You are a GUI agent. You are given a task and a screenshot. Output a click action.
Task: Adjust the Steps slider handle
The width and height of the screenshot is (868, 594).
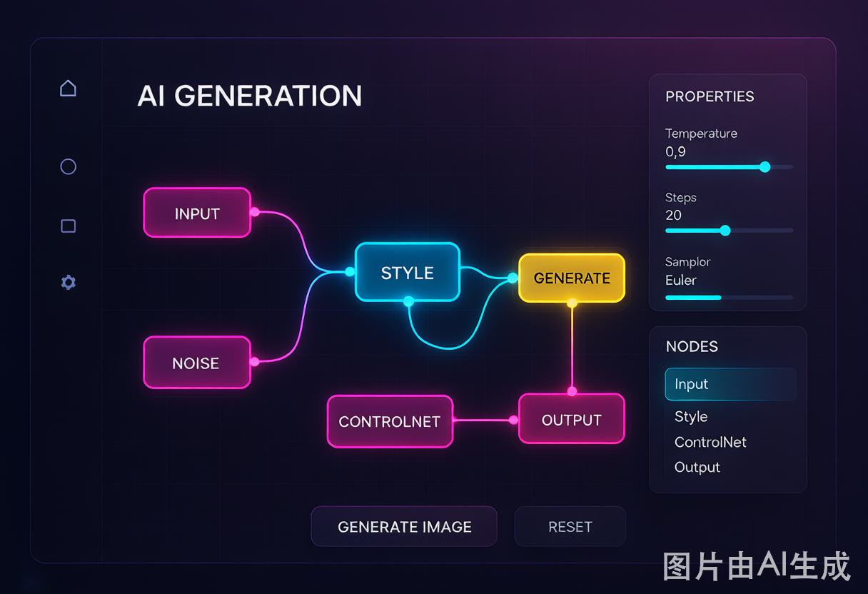click(725, 231)
